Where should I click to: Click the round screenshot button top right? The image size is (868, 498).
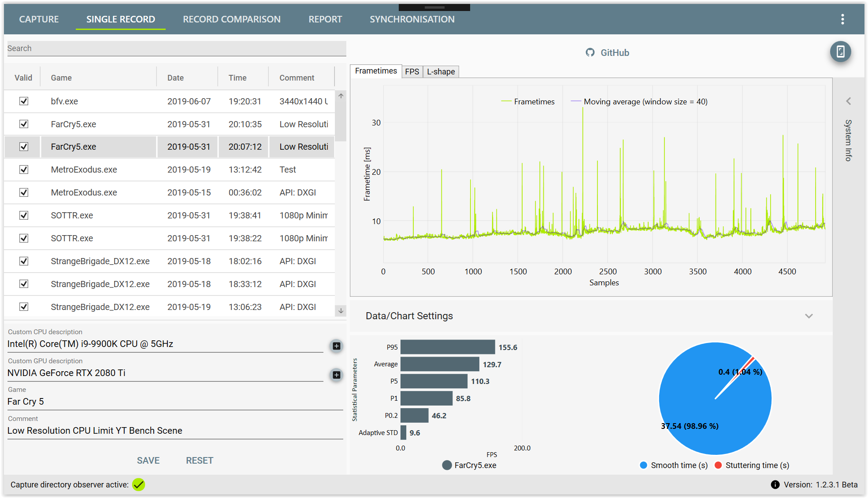point(840,52)
